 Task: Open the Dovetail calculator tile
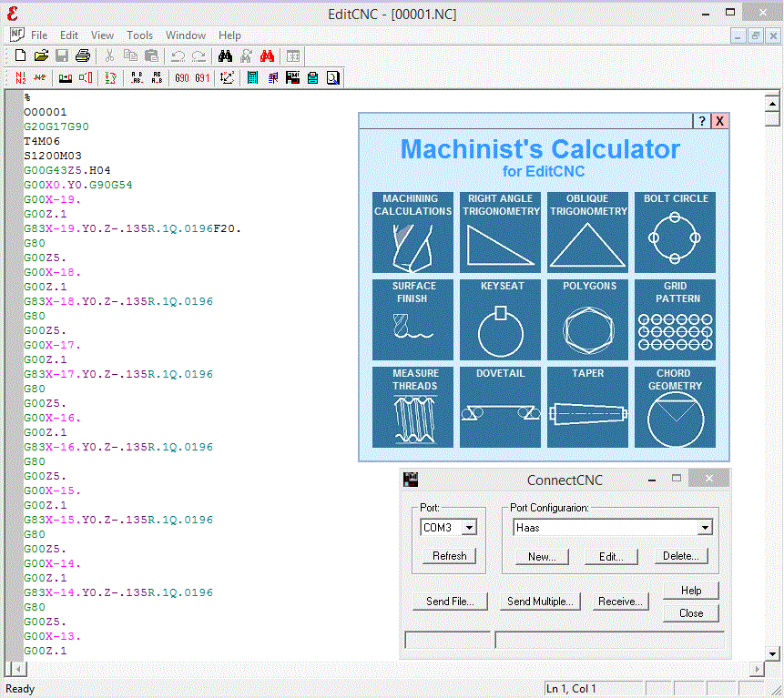[x=500, y=407]
